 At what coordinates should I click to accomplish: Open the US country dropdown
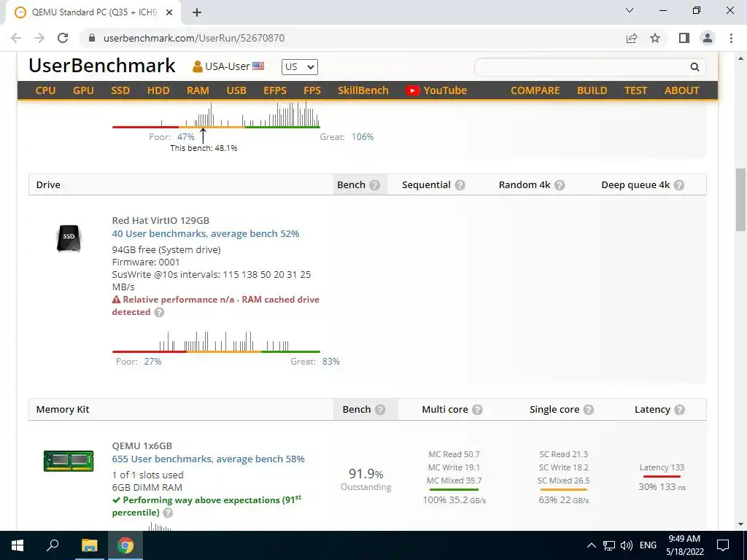(x=299, y=66)
